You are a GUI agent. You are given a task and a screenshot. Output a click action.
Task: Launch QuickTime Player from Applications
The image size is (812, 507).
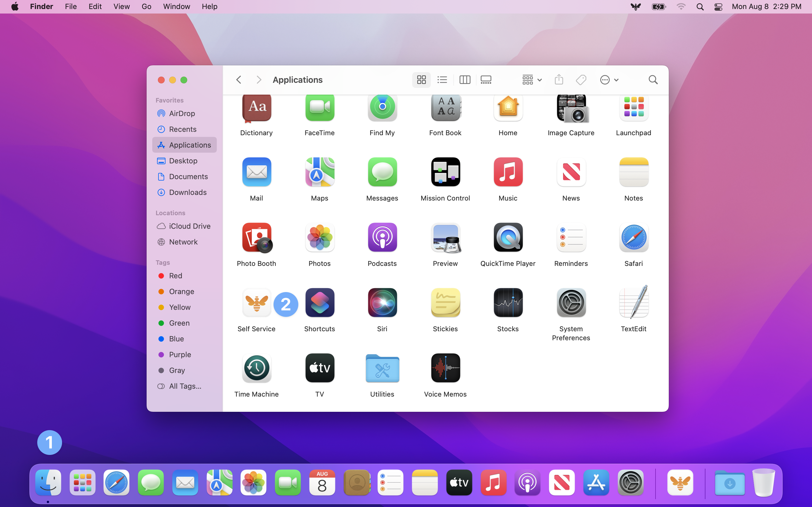[508, 237]
